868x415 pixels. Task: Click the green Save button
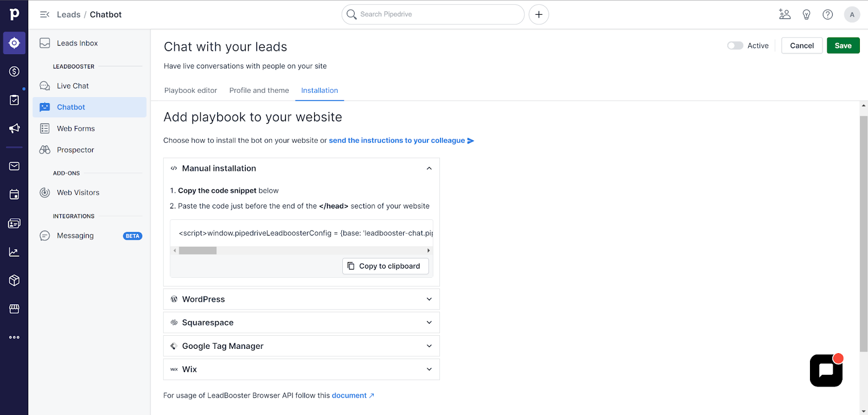click(x=843, y=46)
